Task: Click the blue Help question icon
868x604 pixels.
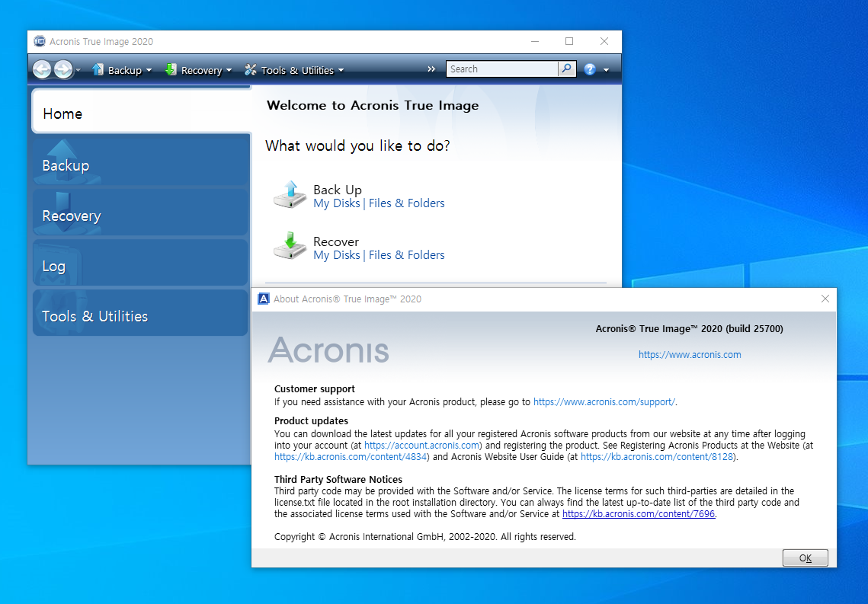Action: pos(590,69)
